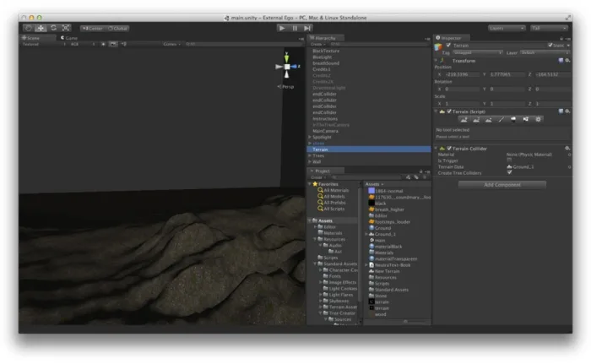Open the Terrain (Script) help book icon
591x364 pixels.
[561, 111]
